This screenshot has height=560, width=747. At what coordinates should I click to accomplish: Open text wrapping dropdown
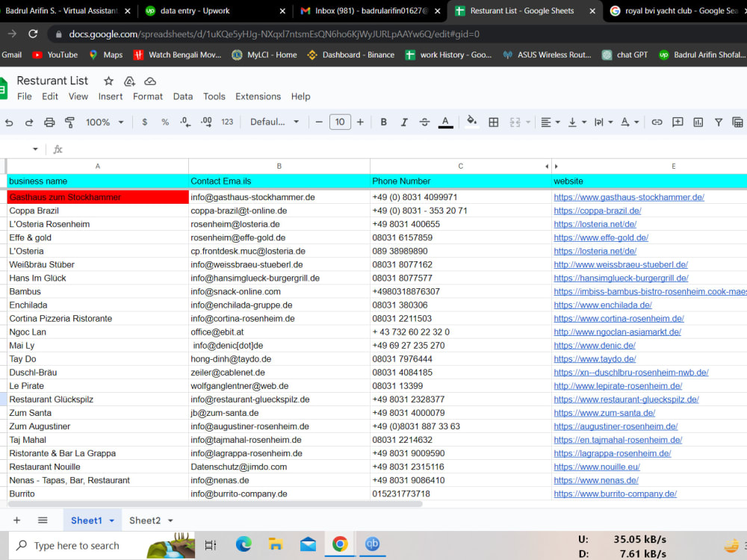coord(603,122)
